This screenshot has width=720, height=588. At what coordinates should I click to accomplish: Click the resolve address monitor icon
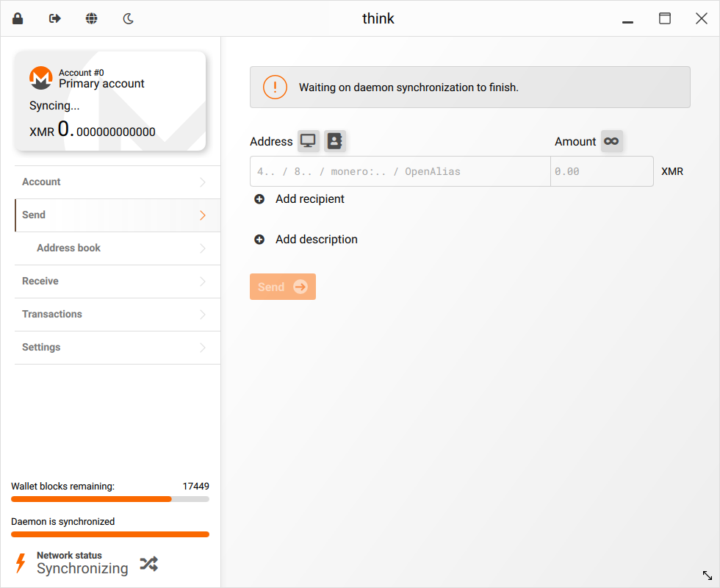308,141
